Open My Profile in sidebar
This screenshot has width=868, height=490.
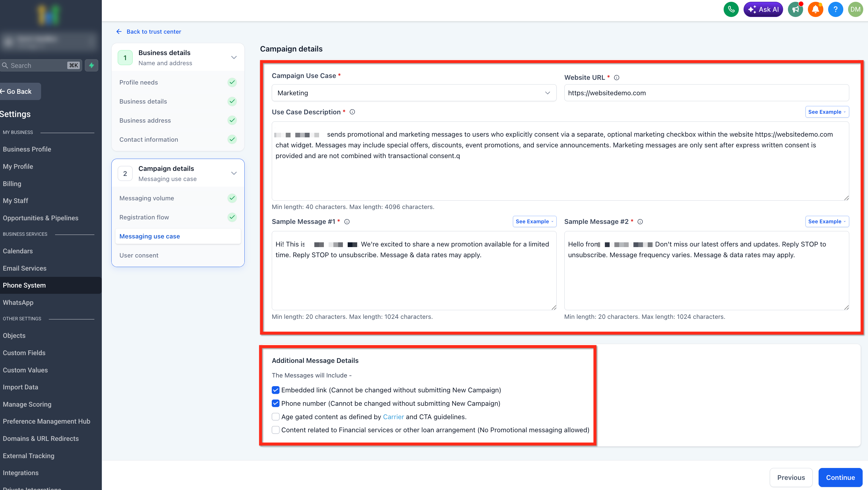pyautogui.click(x=18, y=166)
